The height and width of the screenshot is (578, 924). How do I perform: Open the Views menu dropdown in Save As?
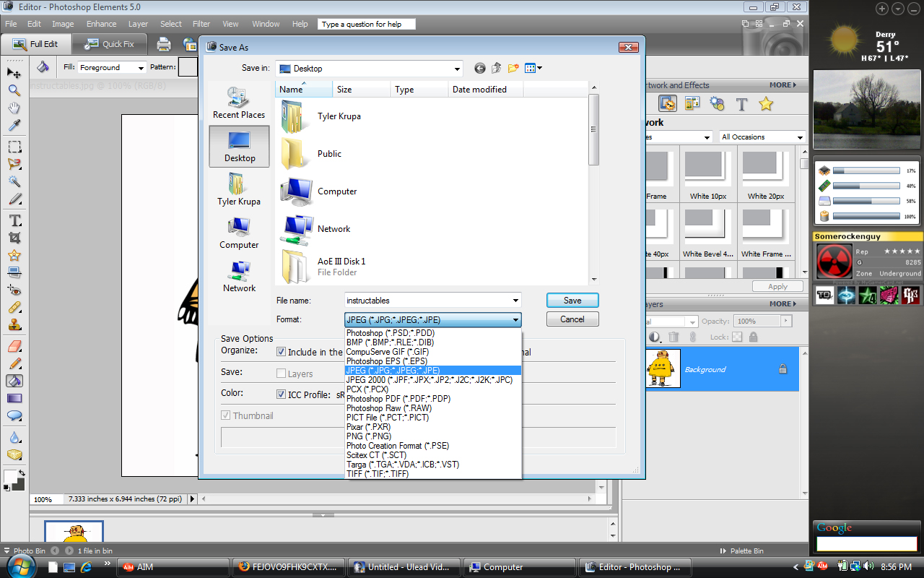tap(533, 69)
